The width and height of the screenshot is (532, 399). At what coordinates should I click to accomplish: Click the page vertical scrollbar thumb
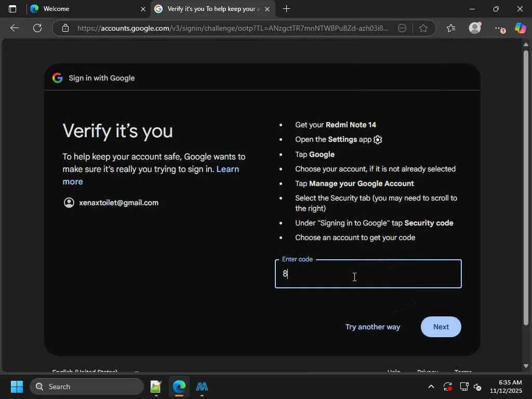[526, 188]
